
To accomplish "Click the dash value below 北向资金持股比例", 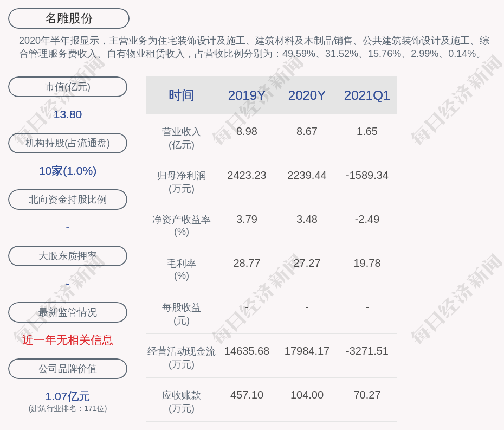I will (x=68, y=228).
